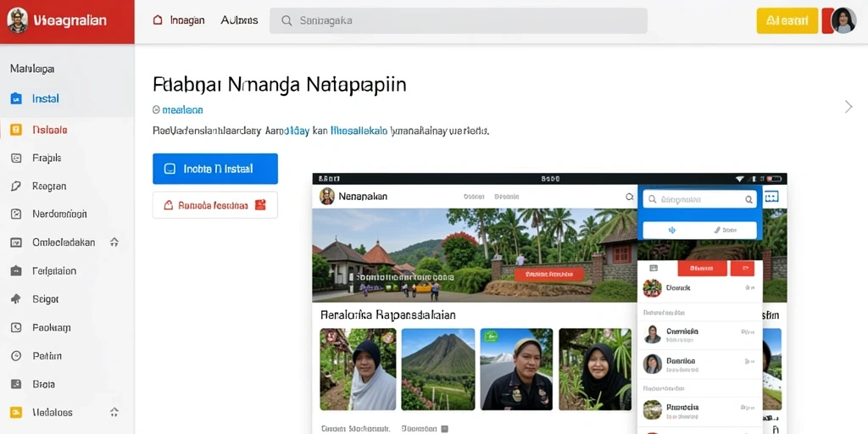Open the user profile avatar top right
Viewport: 868px width, 434px height.
(x=843, y=20)
